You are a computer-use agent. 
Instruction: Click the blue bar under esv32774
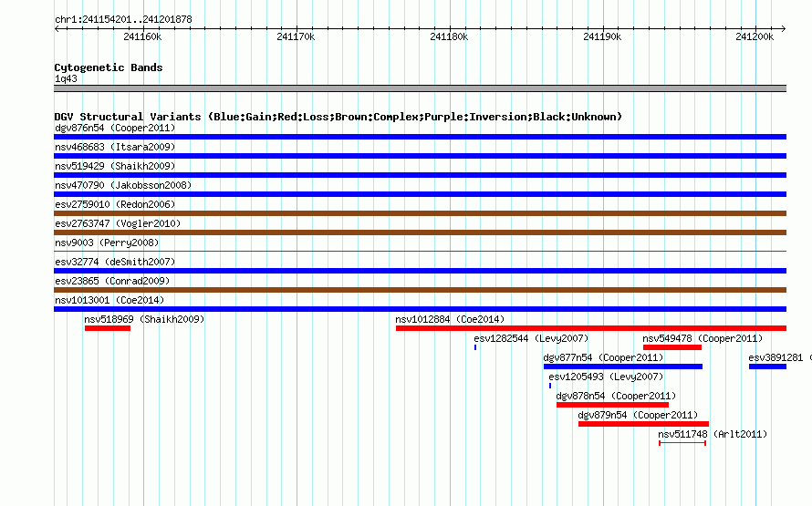420,271
